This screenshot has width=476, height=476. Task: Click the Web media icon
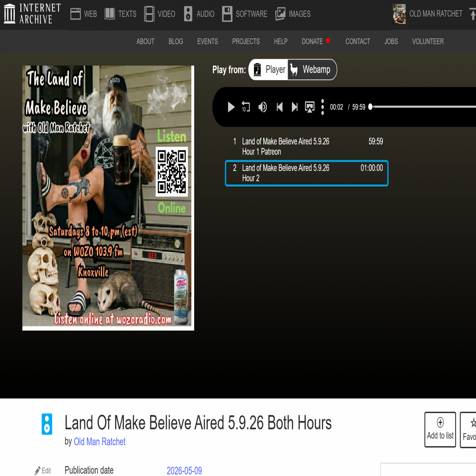75,14
